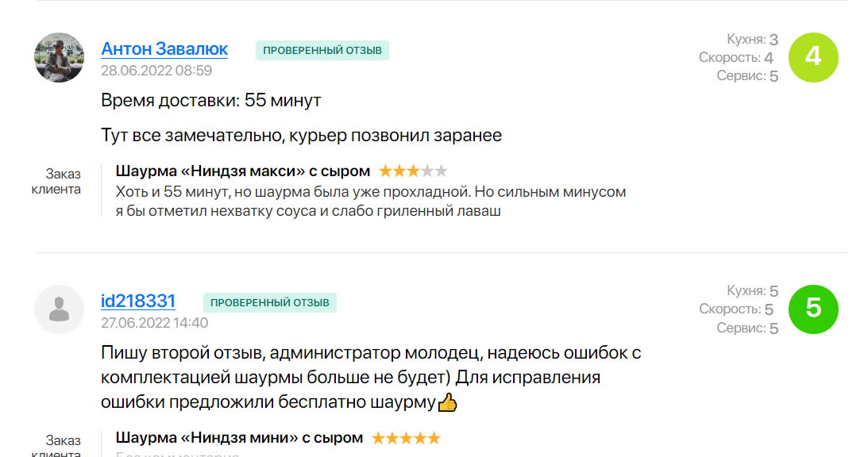Click the three-star rating for Ниндзя макси

coord(413,171)
